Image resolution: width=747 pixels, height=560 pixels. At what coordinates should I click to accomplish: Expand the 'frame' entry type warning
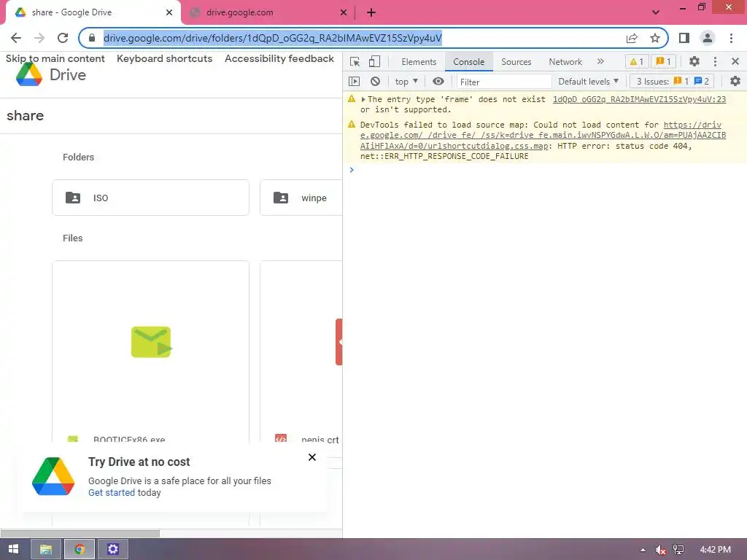[x=363, y=99]
